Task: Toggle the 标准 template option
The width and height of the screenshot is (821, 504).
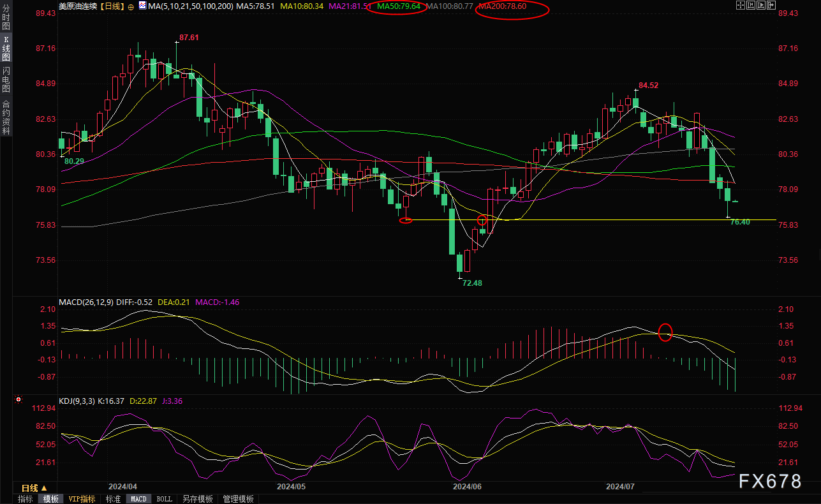Action: [113, 499]
